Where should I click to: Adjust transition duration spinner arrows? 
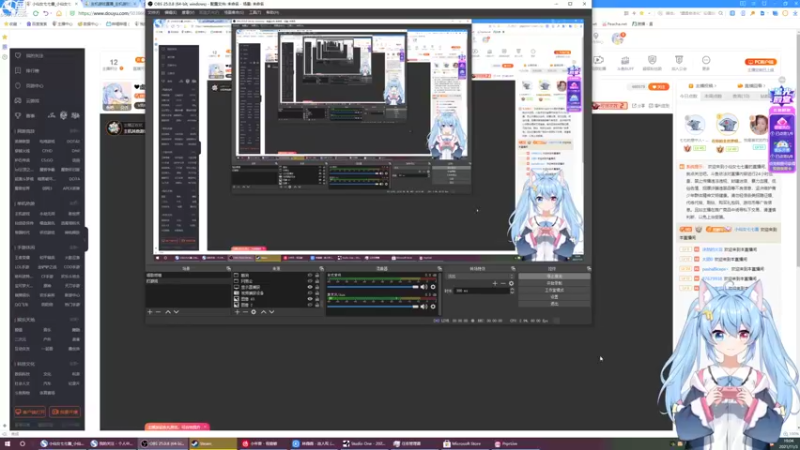click(512, 291)
